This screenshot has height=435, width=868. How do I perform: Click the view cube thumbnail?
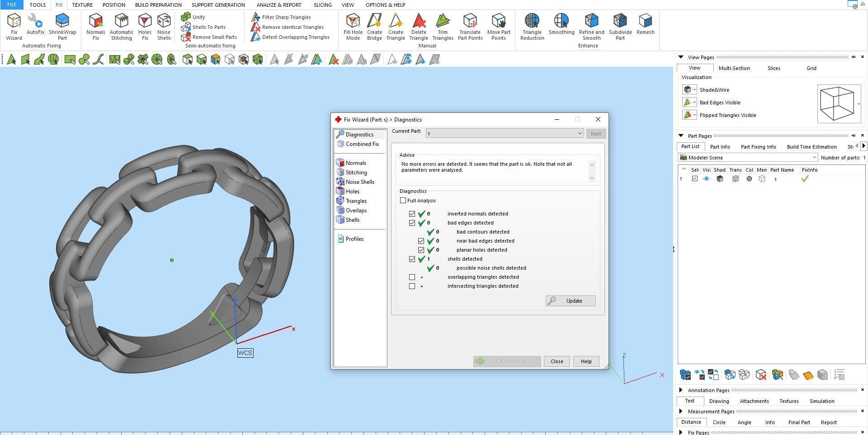point(839,103)
